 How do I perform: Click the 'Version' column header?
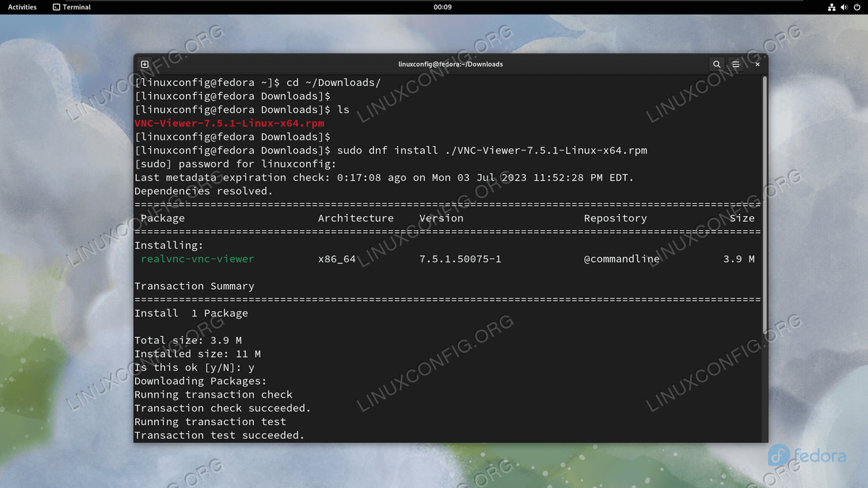441,218
